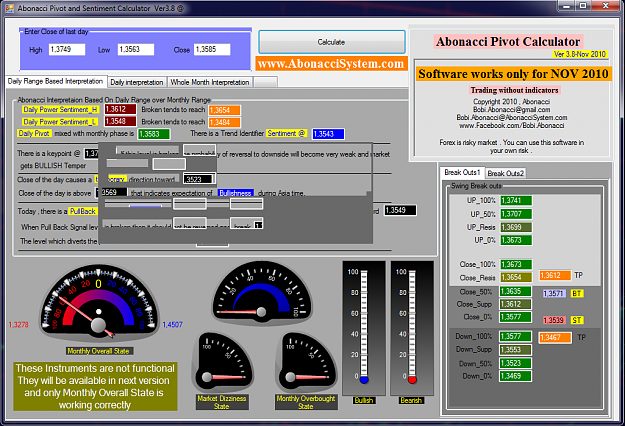
Task: Open www.AbonacciSystem.com banner link
Action: pyautogui.click(x=331, y=64)
